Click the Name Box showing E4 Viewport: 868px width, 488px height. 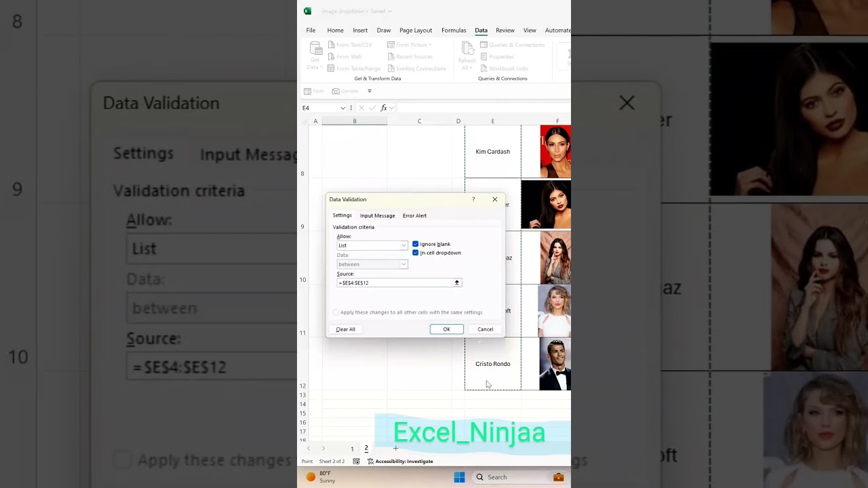coord(320,108)
